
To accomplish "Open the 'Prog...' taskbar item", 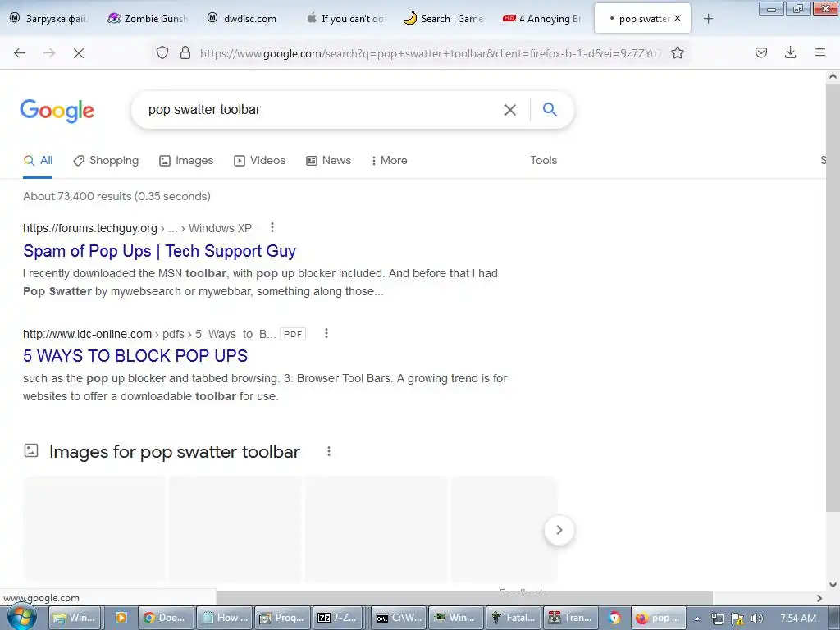I will (283, 618).
